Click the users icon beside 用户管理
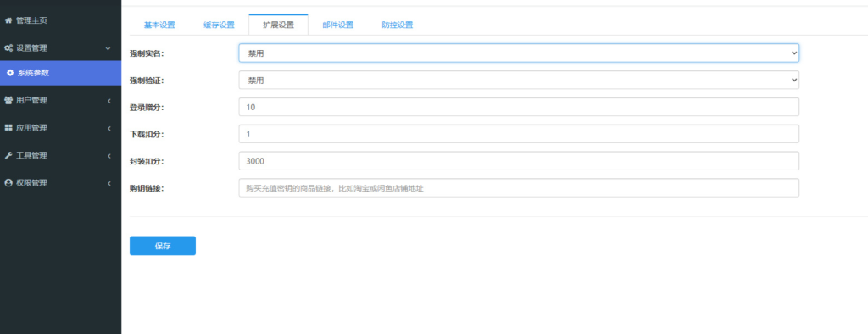 [x=8, y=100]
